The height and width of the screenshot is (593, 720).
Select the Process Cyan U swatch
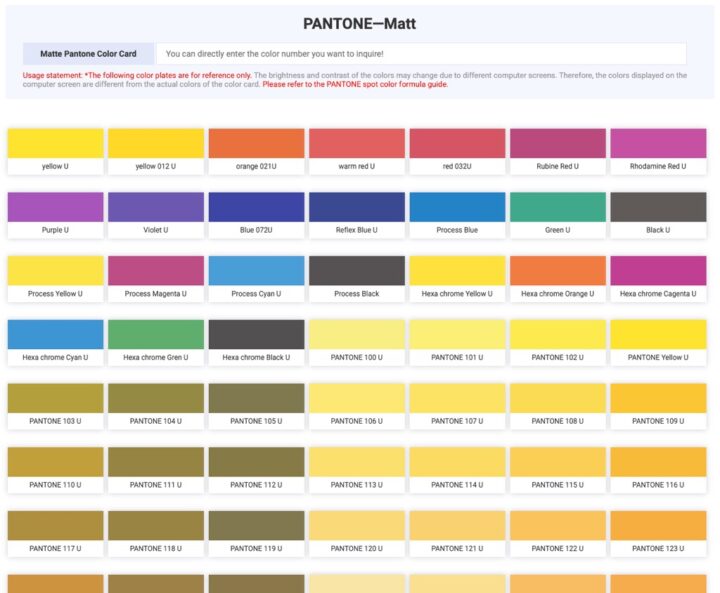point(256,272)
